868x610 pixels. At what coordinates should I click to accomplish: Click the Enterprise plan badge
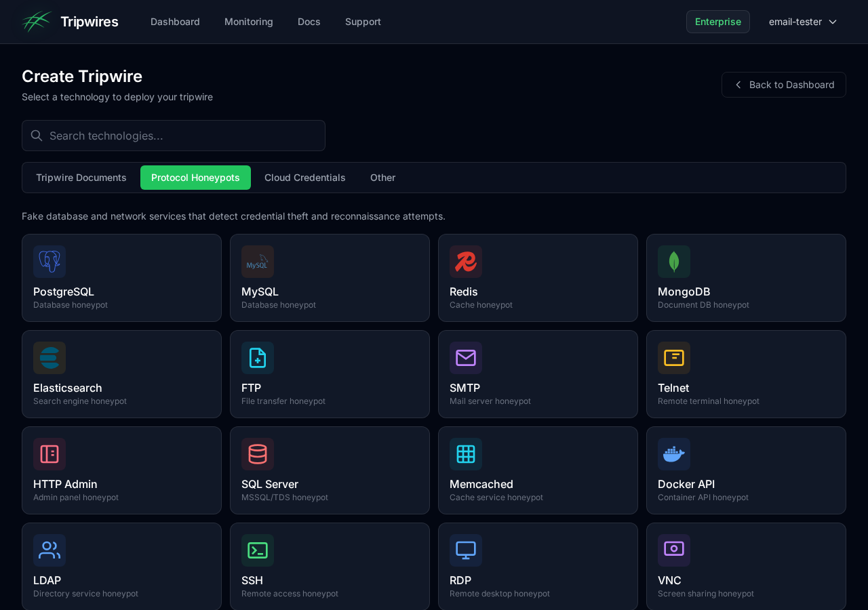(717, 22)
